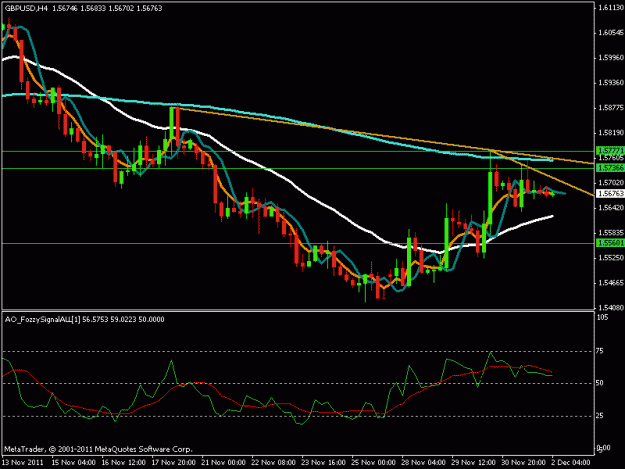Click the 1.54080 price scale value
Viewport: 625px width, 469px height.
(611, 308)
